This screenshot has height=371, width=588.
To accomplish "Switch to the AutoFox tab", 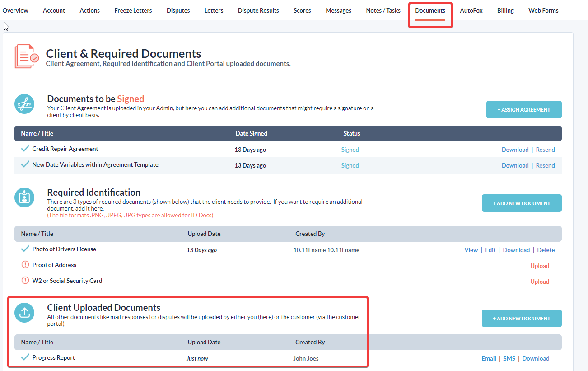I will pyautogui.click(x=471, y=10).
